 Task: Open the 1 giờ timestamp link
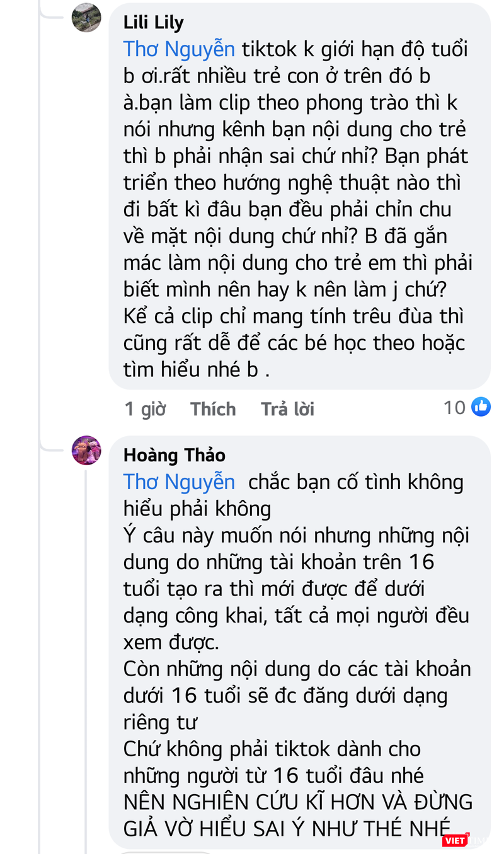tap(145, 408)
